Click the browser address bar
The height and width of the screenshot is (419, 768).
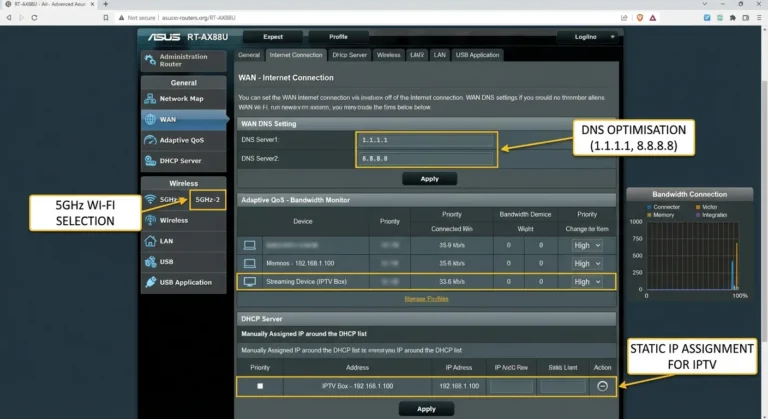point(367,18)
